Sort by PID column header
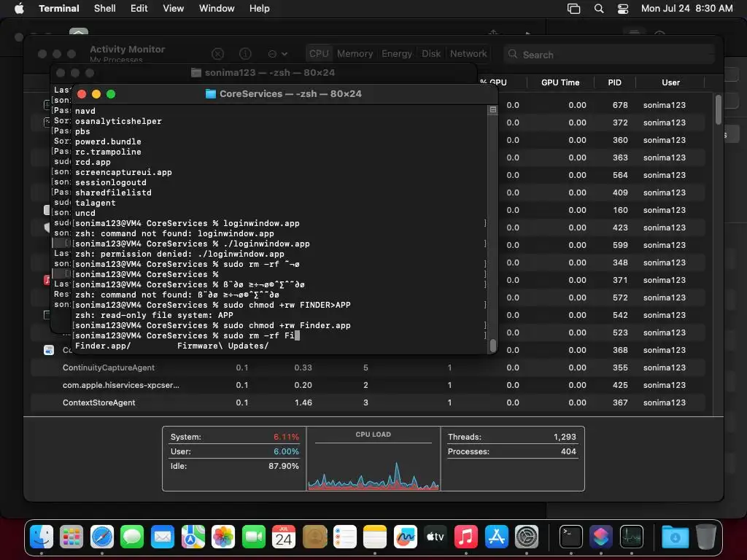747x560 pixels. point(614,82)
